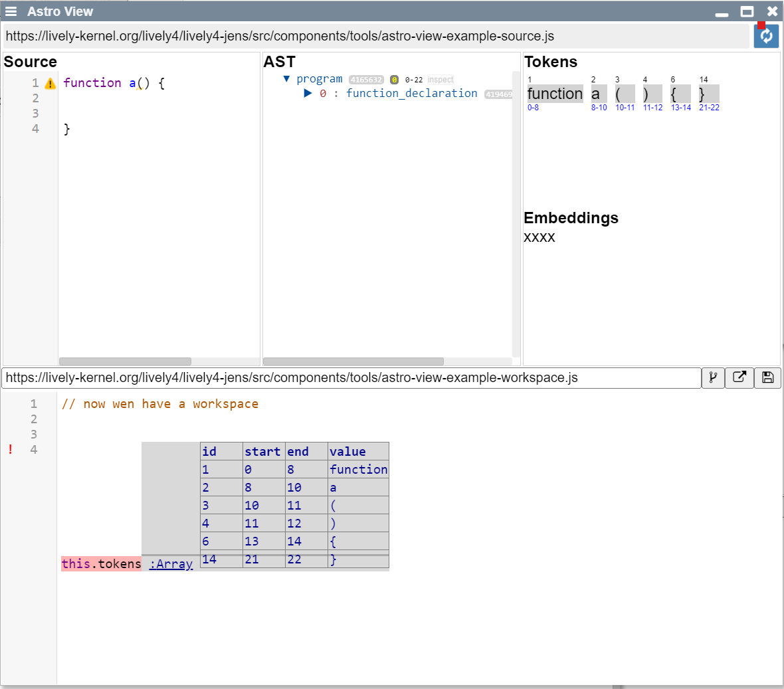This screenshot has width=784, height=689.
Task: Click the blue refresh/update button
Action: tap(766, 36)
